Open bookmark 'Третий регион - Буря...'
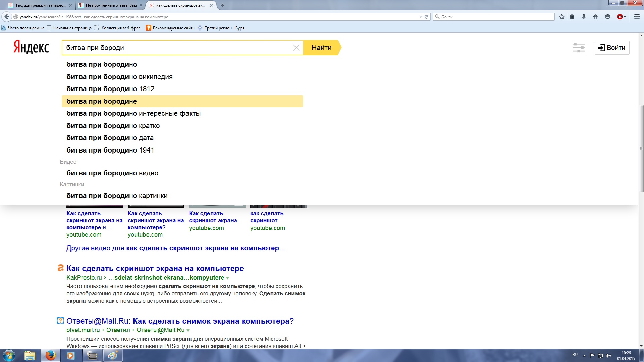The image size is (644, 362). [222, 28]
